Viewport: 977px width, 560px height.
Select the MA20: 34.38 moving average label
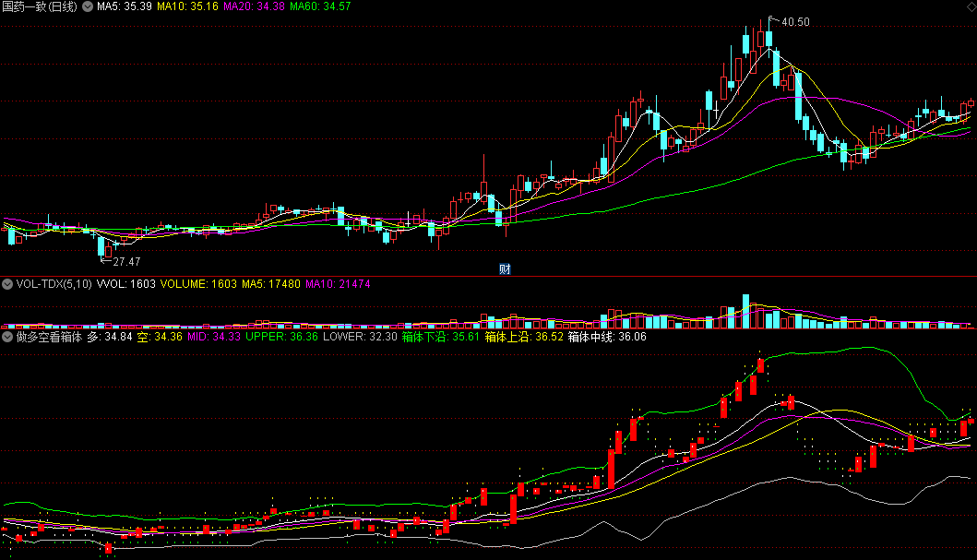click(x=255, y=6)
